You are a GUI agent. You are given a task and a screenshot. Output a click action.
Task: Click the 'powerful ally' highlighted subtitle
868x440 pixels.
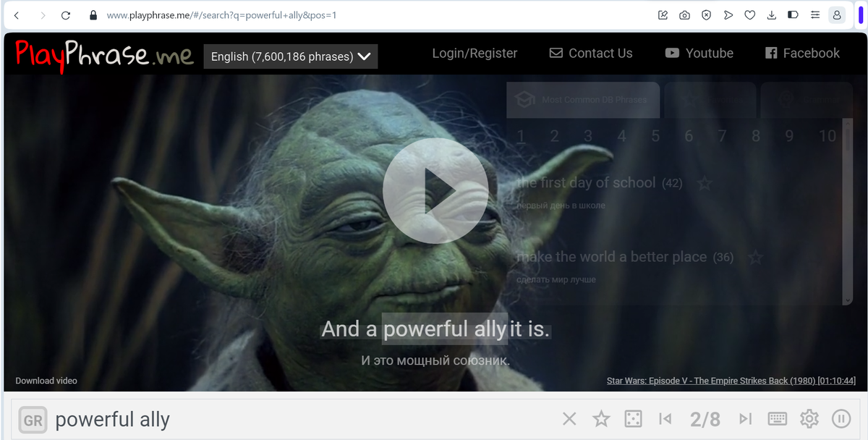[x=445, y=329]
